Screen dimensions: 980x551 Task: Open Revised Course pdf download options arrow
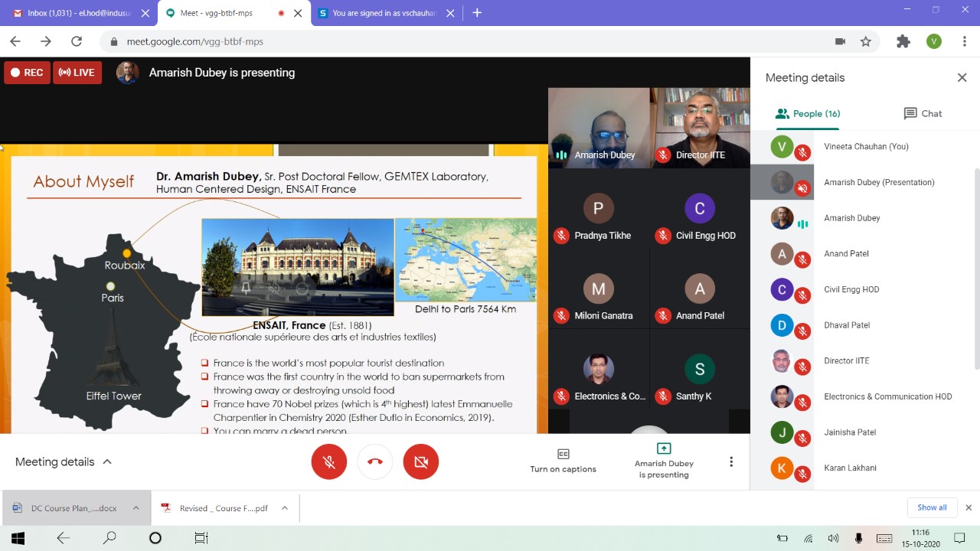pos(284,508)
